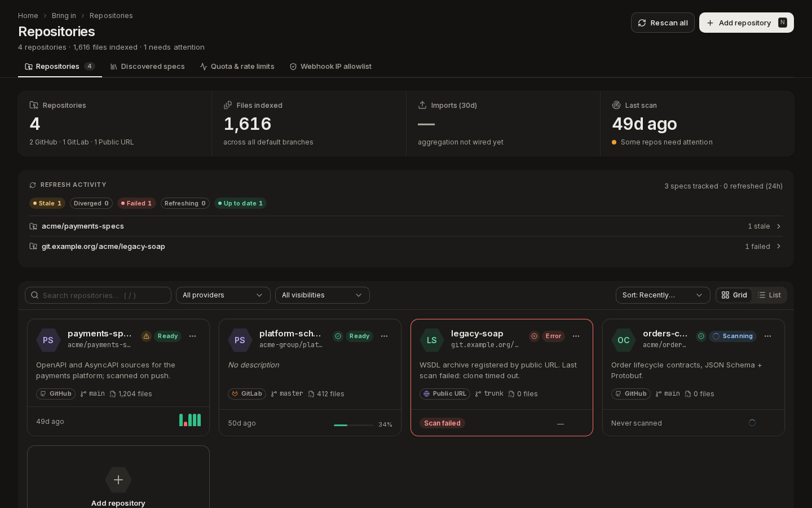Viewport: 812px width, 508px height.
Task: Click the GitLab provider badge on platform-schemas
Action: click(247, 393)
